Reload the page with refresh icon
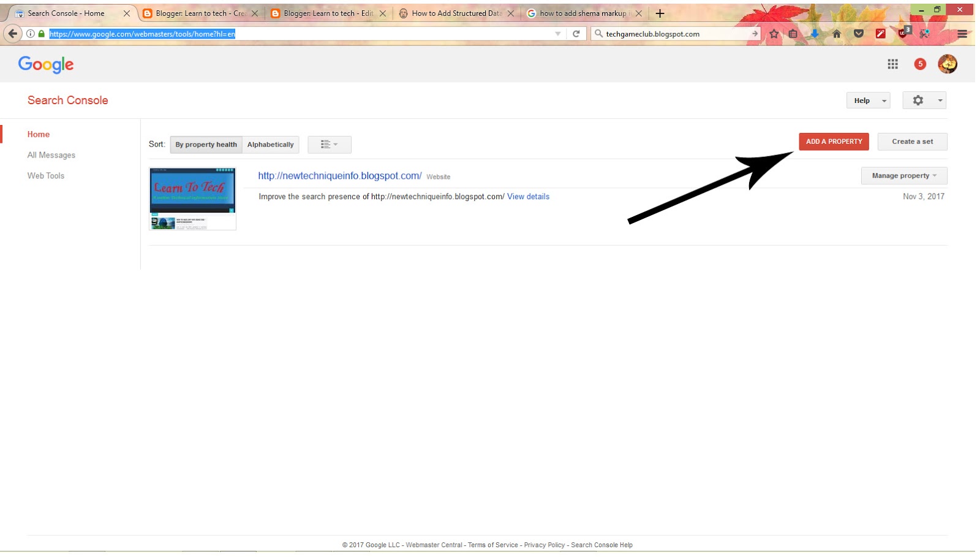This screenshot has width=980, height=557. tap(576, 34)
